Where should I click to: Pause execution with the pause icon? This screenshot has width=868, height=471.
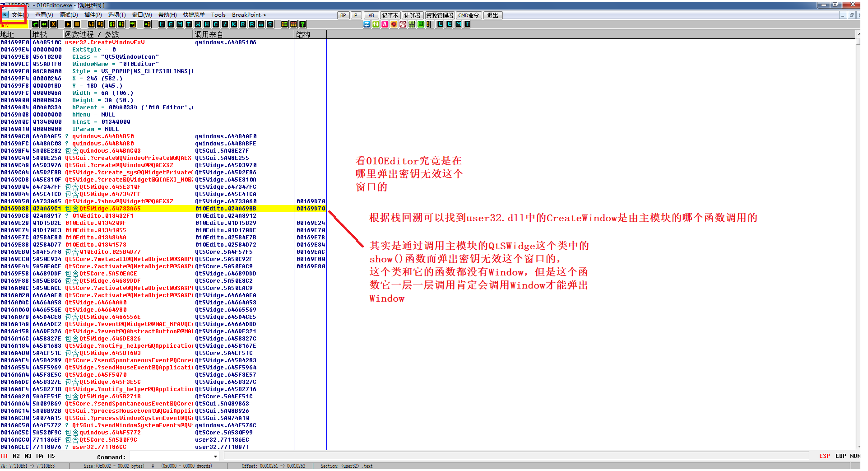[x=77, y=24]
